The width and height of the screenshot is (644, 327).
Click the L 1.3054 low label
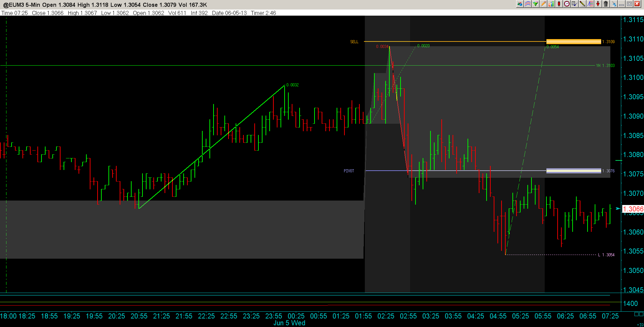click(x=606, y=255)
